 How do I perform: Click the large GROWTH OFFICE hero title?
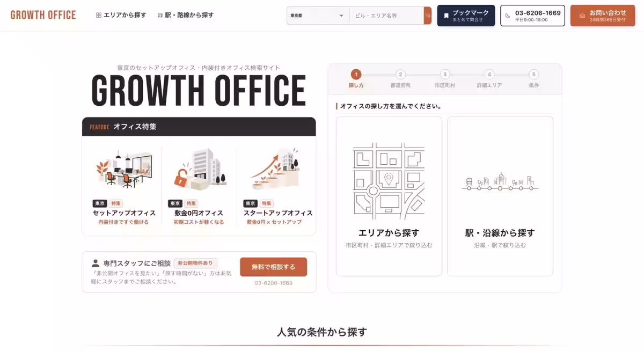199,90
